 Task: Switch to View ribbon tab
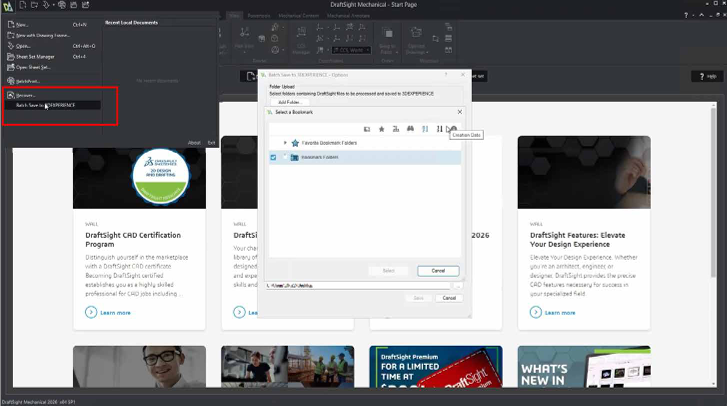[x=235, y=16]
